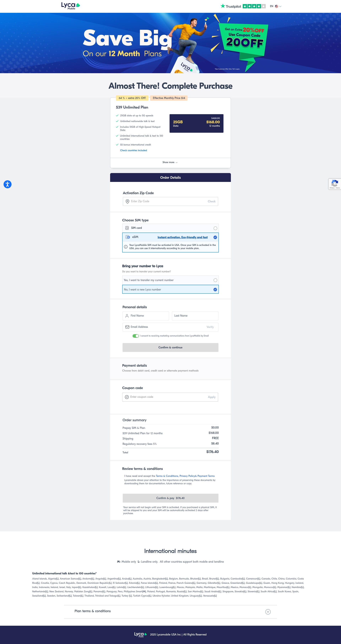Focus the Last Name input

tap(195, 316)
